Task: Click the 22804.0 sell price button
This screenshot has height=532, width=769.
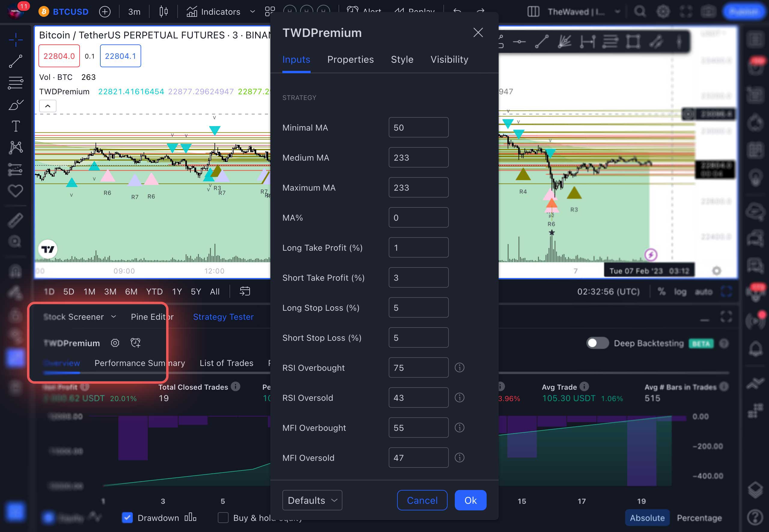Action: tap(59, 56)
